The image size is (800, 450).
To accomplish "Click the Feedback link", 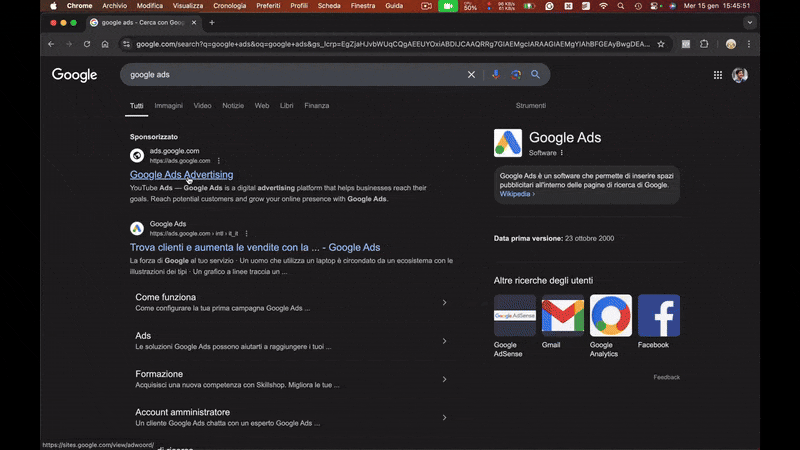I will [x=666, y=377].
